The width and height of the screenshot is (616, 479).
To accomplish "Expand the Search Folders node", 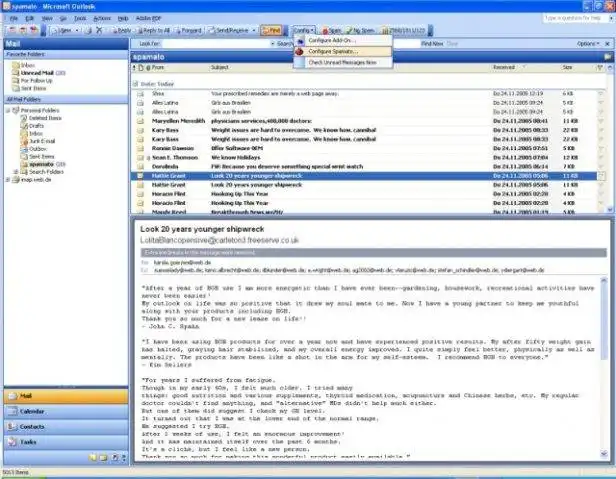I will point(16,172).
